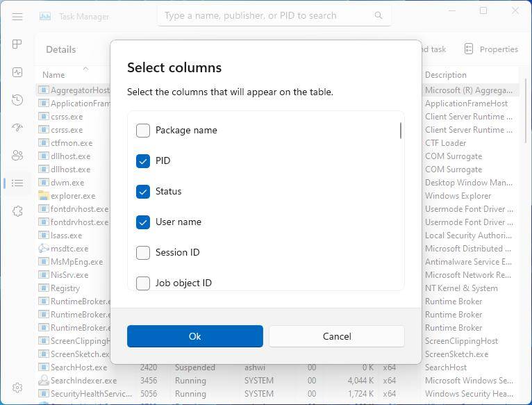
Task: Click the lsass.exe process icon
Action: point(44,235)
